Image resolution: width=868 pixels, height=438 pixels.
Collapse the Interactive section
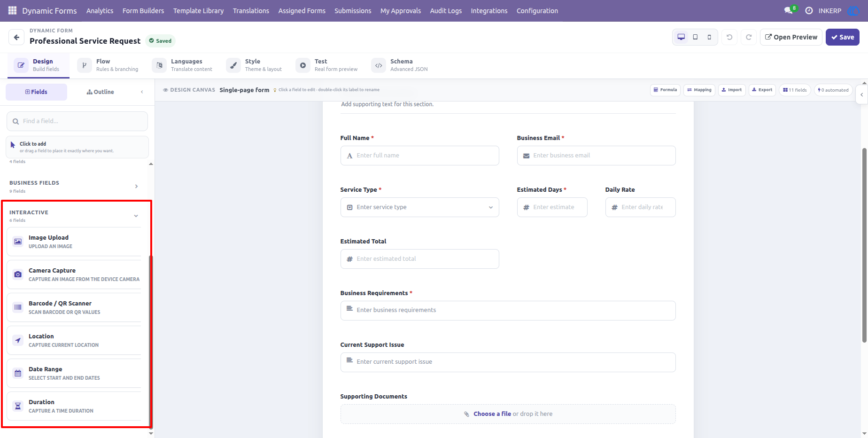tap(74, 216)
